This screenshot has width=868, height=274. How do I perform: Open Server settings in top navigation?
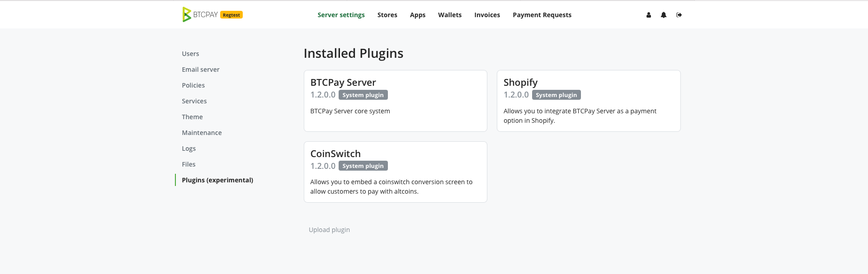pos(341,15)
